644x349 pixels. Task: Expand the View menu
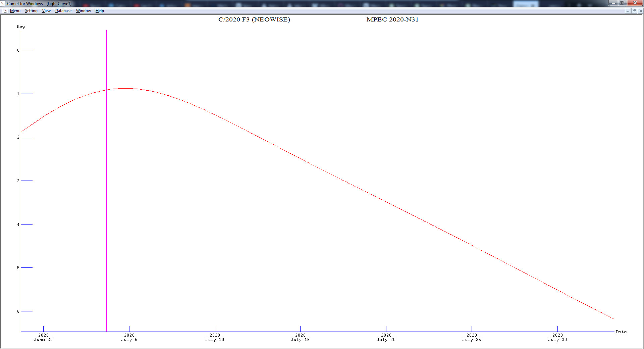click(x=46, y=11)
